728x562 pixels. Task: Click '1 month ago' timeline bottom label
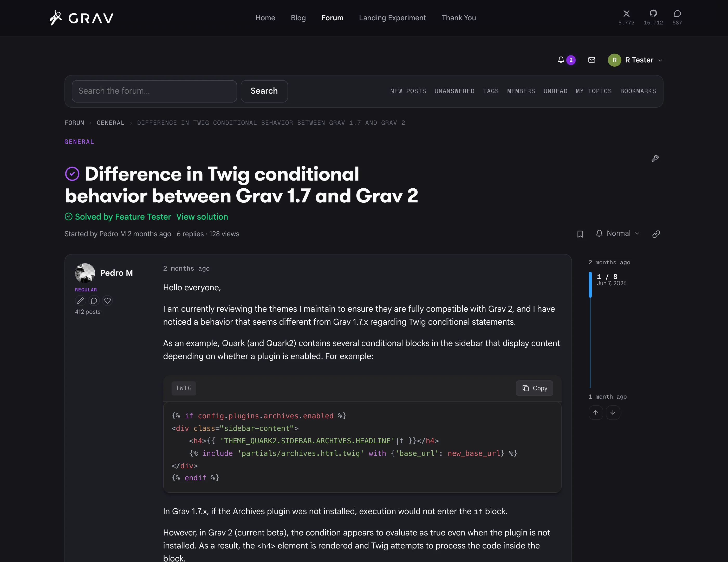point(608,397)
